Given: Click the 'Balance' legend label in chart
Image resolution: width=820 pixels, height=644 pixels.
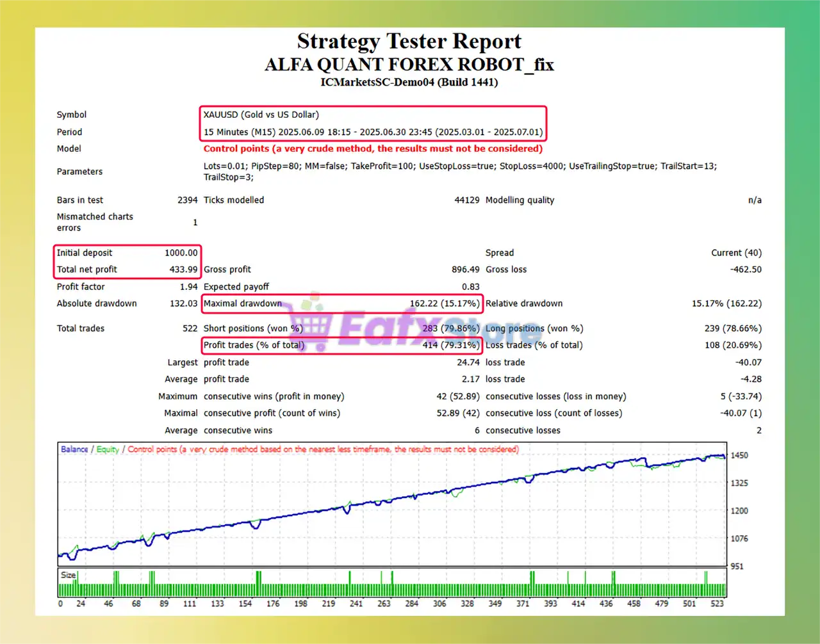Looking at the screenshot, I should [74, 449].
